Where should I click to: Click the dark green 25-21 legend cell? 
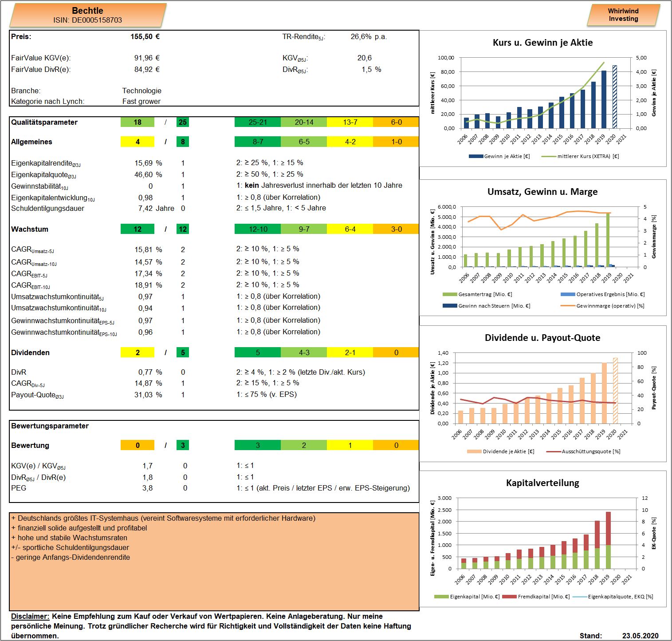pyautogui.click(x=258, y=122)
